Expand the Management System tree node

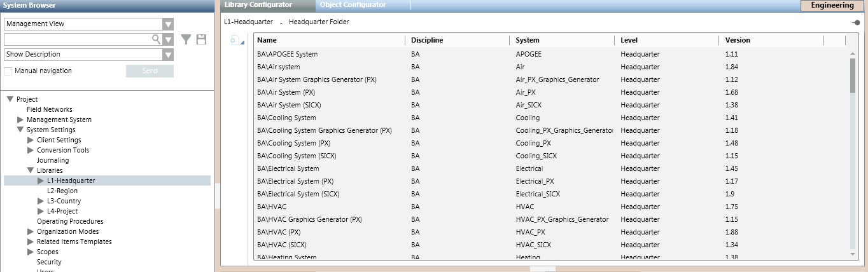point(20,119)
